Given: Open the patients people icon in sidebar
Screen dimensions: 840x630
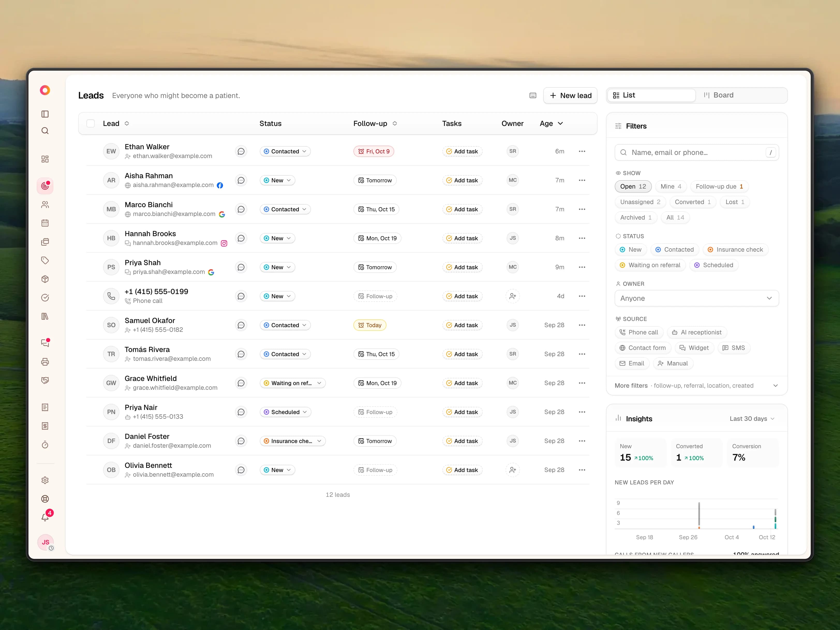Looking at the screenshot, I should pos(45,205).
